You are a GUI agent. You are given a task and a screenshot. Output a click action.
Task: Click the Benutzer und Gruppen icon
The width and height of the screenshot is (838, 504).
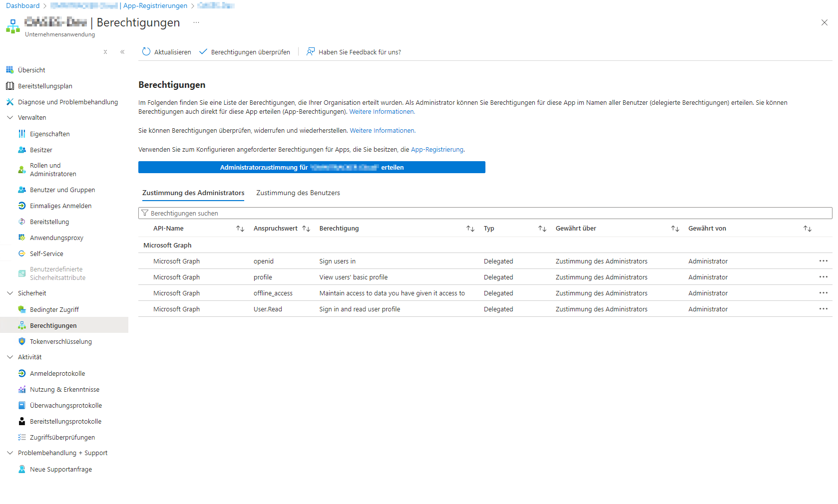coord(22,190)
